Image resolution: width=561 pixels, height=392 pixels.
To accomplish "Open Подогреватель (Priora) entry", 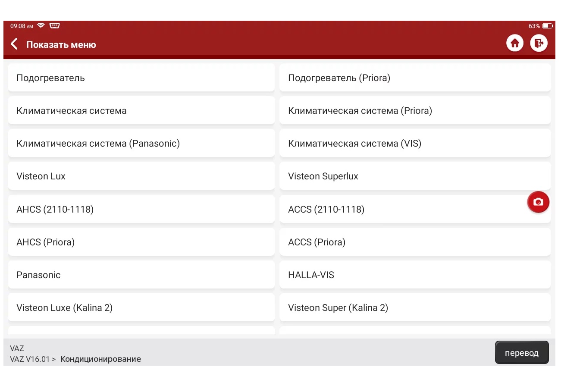I will click(415, 78).
